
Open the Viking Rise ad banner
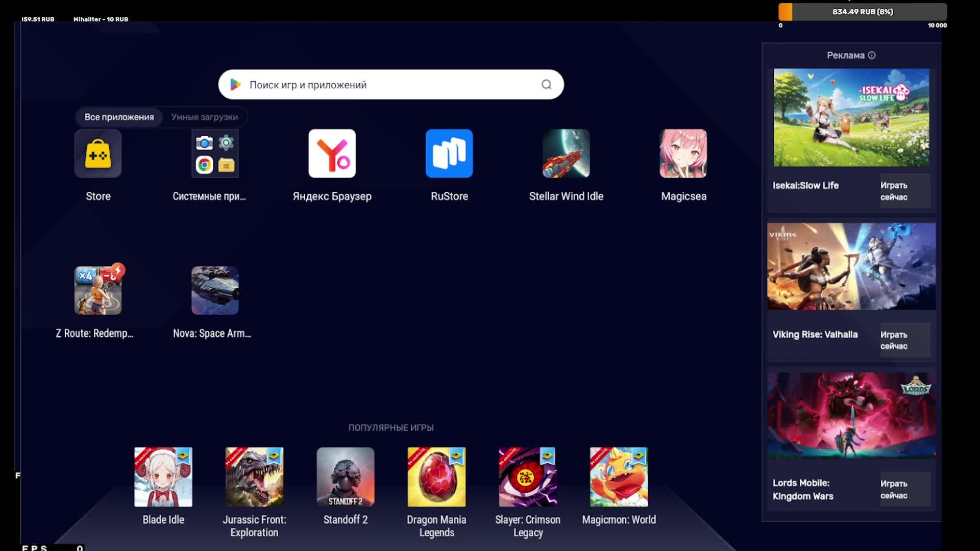851,266
